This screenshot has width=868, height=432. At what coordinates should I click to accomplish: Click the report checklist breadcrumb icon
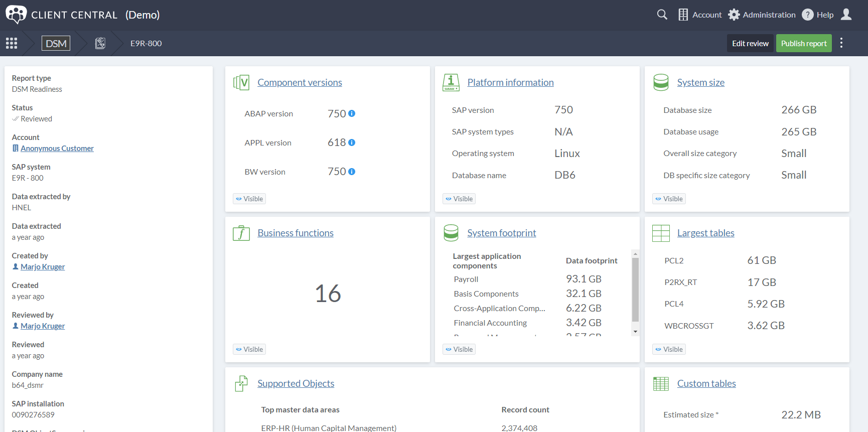(100, 43)
